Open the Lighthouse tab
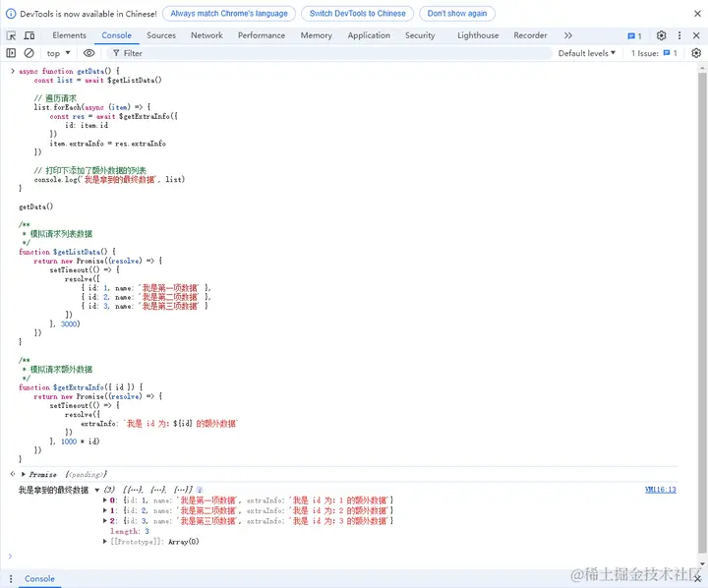The width and height of the screenshot is (708, 588). 478,35
